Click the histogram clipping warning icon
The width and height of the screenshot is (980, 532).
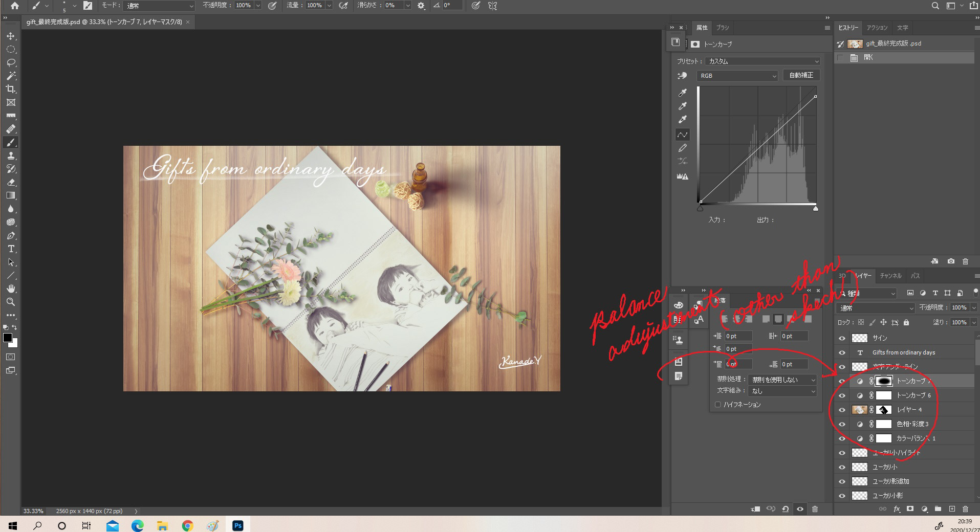click(683, 176)
